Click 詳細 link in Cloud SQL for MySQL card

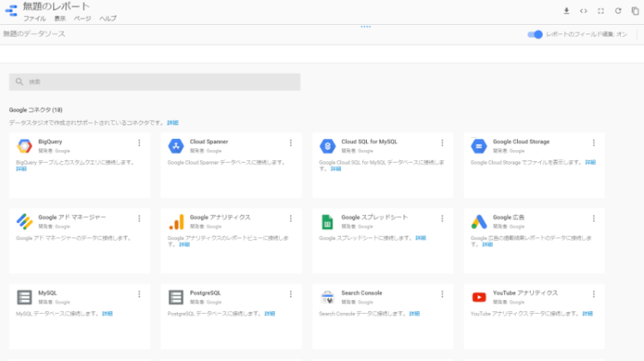336,169
